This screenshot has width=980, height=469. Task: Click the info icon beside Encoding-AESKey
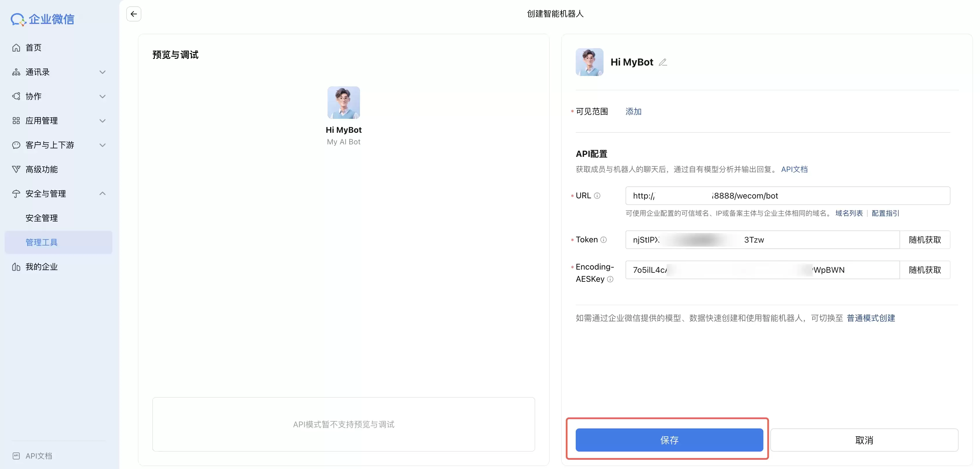click(x=610, y=279)
